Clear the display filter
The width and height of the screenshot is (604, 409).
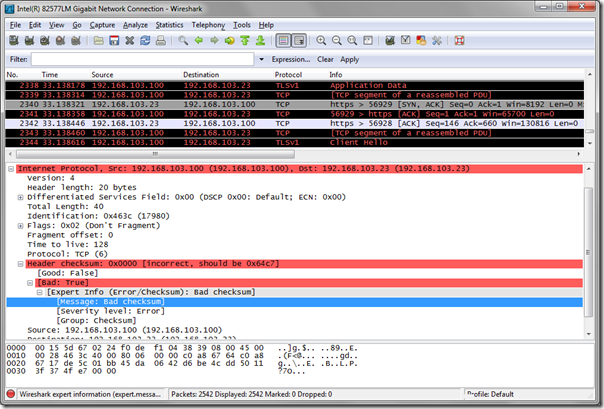click(325, 59)
